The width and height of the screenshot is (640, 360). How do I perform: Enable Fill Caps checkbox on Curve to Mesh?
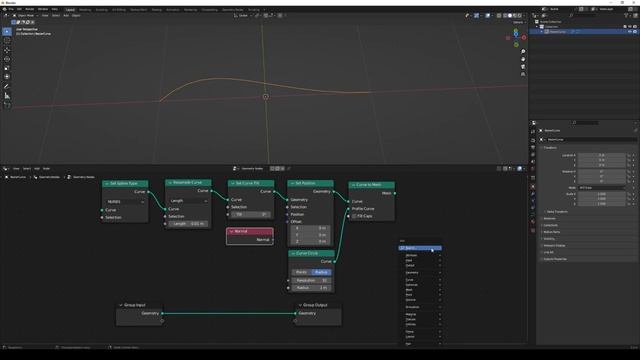354,216
